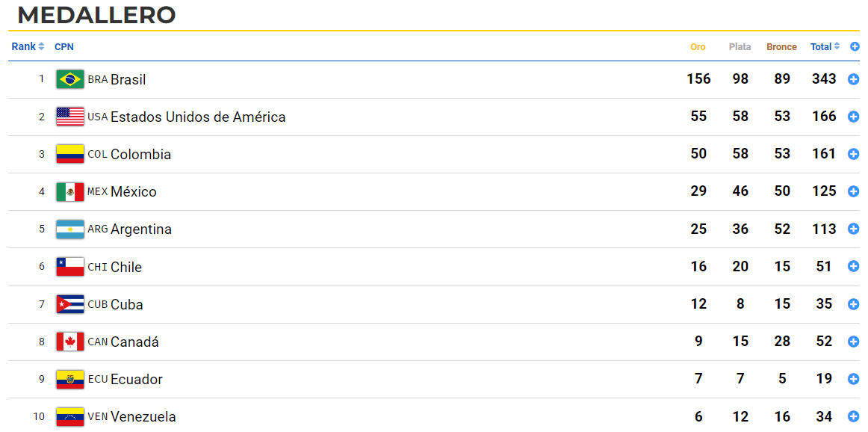The width and height of the screenshot is (868, 432).
Task: Open the México country link
Action: click(134, 191)
